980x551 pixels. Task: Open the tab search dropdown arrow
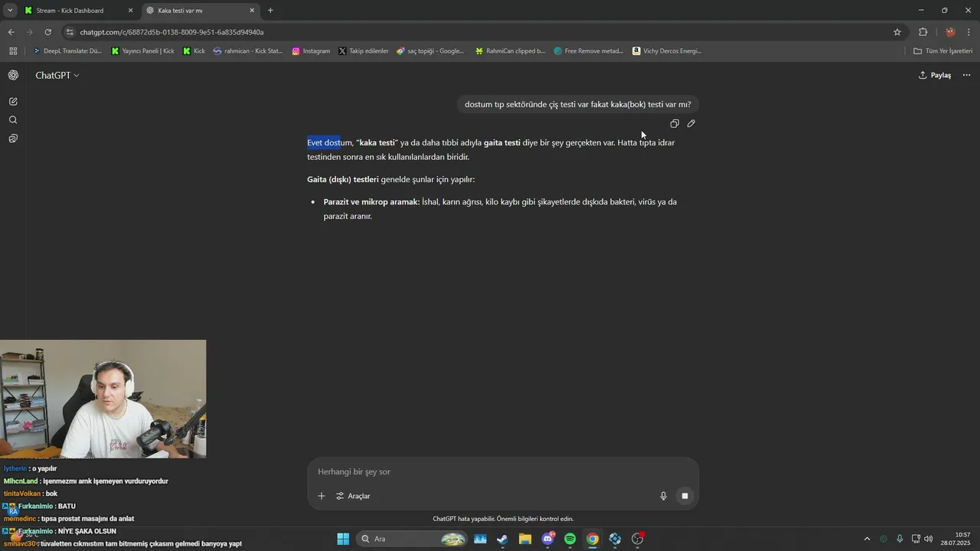(10, 11)
